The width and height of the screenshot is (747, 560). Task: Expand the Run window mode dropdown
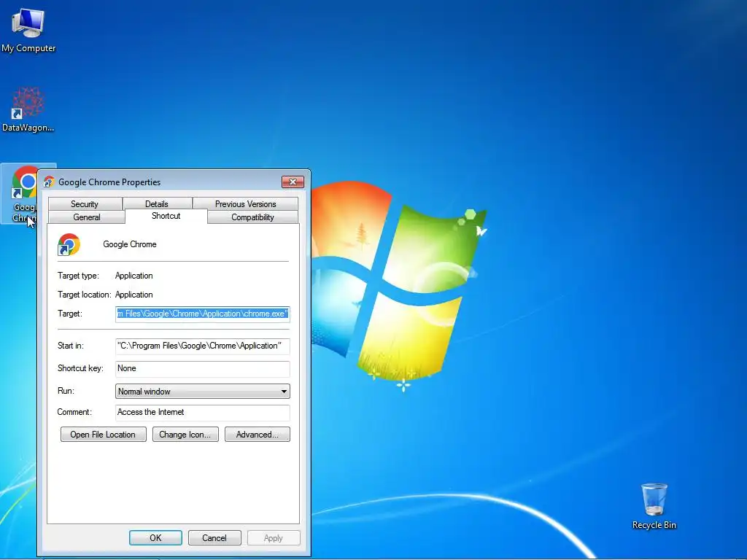(203, 392)
